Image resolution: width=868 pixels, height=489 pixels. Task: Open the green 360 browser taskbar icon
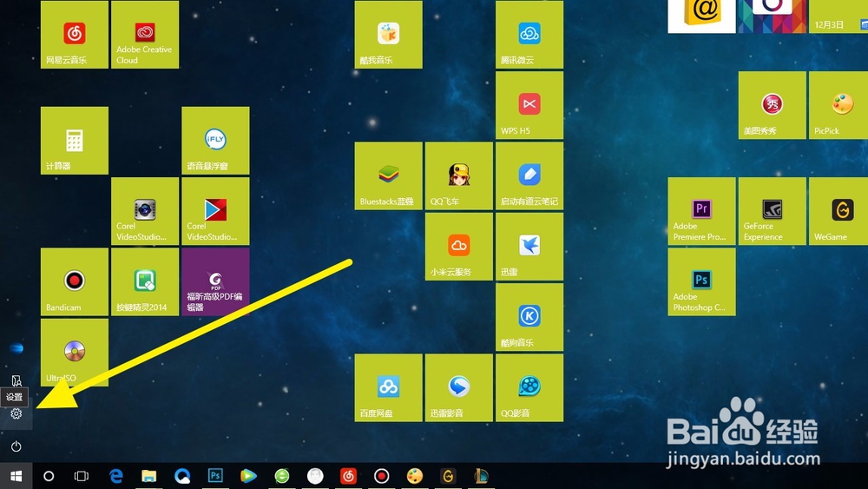coord(282,476)
